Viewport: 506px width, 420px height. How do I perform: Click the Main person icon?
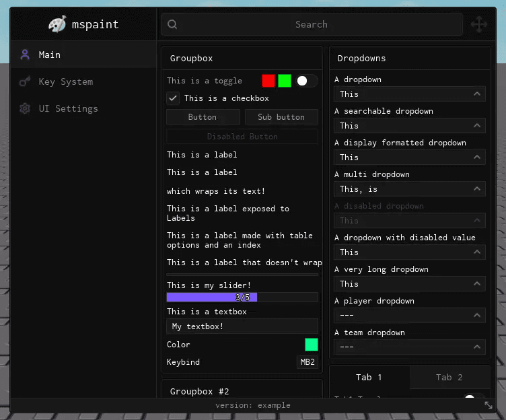pyautogui.click(x=25, y=55)
